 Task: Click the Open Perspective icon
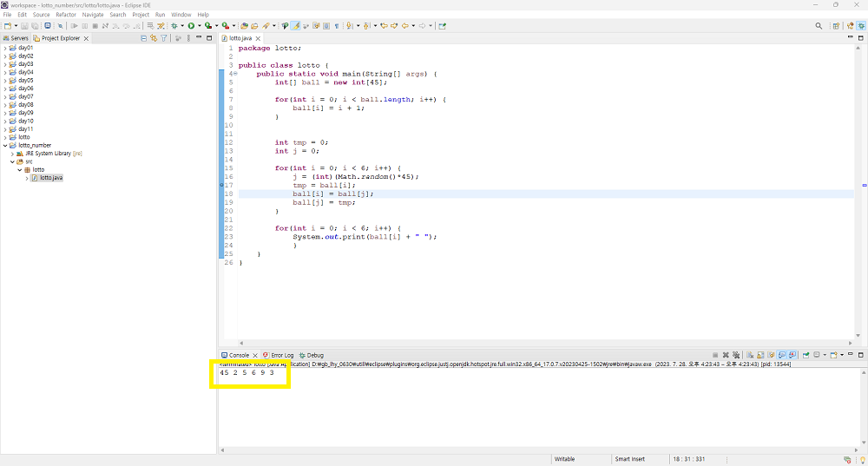pos(836,25)
